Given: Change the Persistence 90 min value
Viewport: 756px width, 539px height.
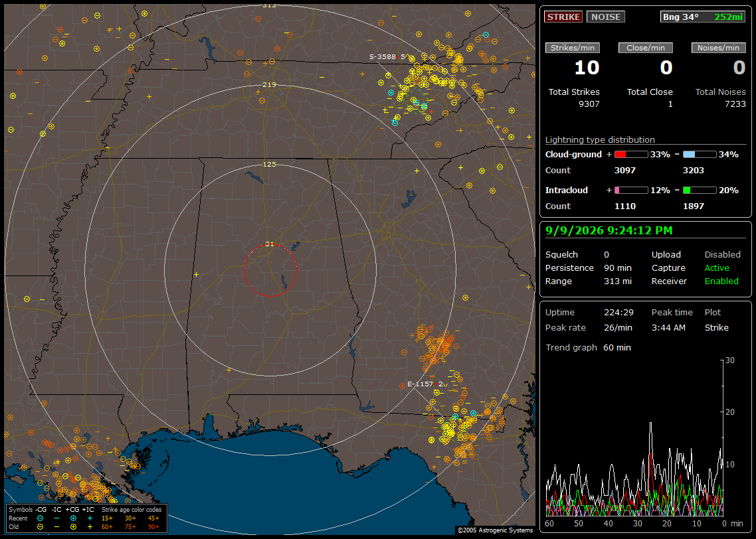Looking at the screenshot, I should [618, 268].
